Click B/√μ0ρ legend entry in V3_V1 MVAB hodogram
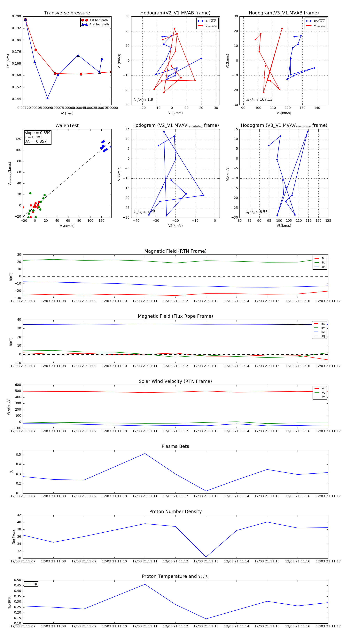The height and width of the screenshot is (644, 351). pyautogui.click(x=316, y=21)
